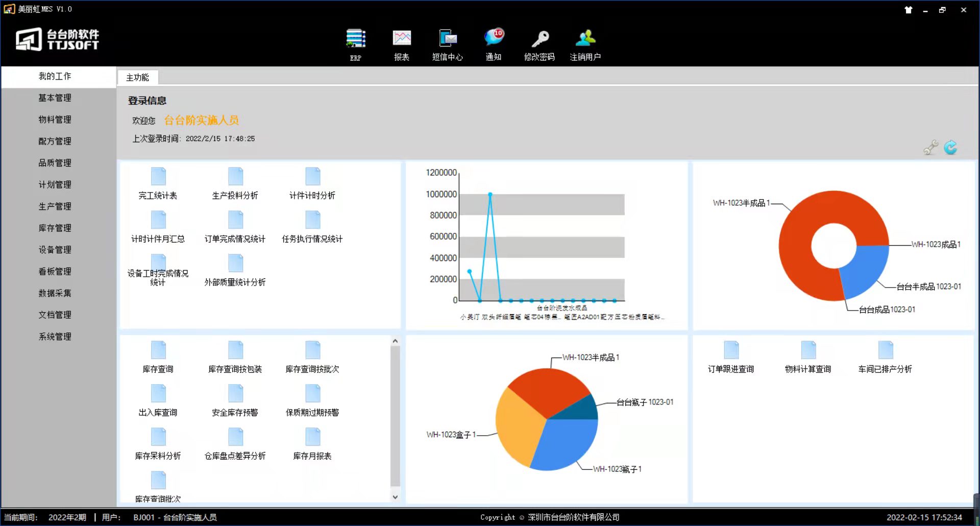This screenshot has height=526, width=980.
Task: Open the wrench settings icon
Action: tap(930, 148)
